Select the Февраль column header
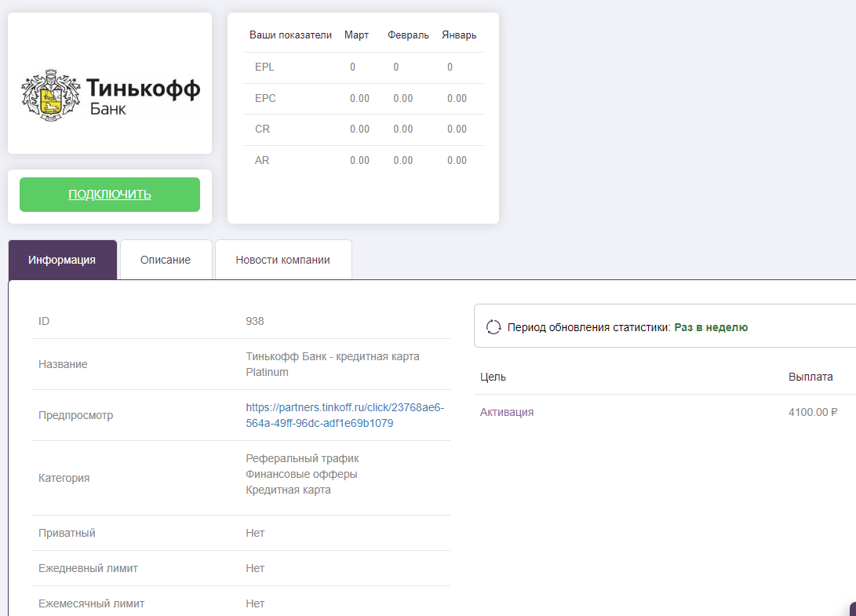This screenshot has width=856, height=616. tap(408, 35)
